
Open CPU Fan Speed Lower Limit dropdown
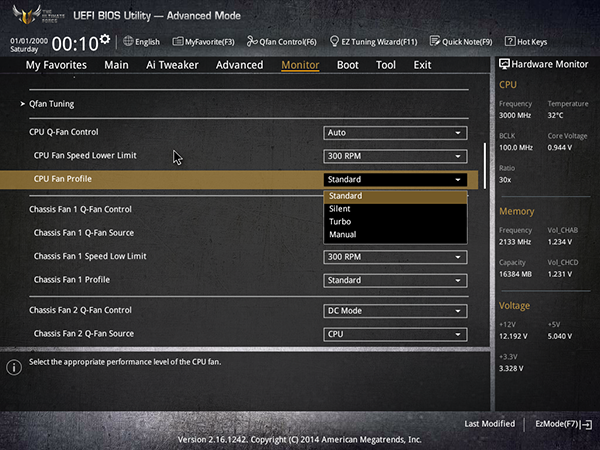[x=395, y=156]
